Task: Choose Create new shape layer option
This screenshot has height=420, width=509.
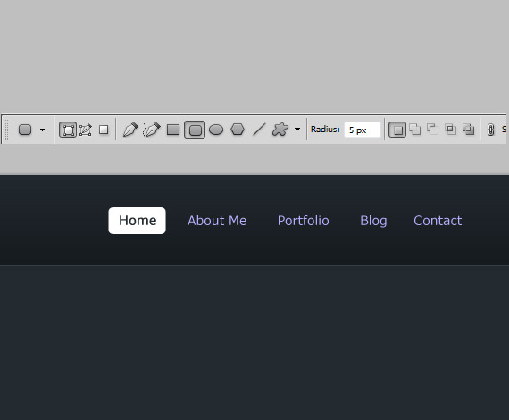Action: 397,130
